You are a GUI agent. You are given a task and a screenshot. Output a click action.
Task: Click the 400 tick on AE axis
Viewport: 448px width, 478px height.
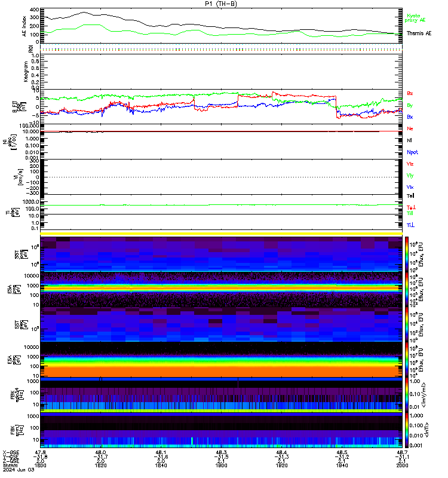coord(35,10)
